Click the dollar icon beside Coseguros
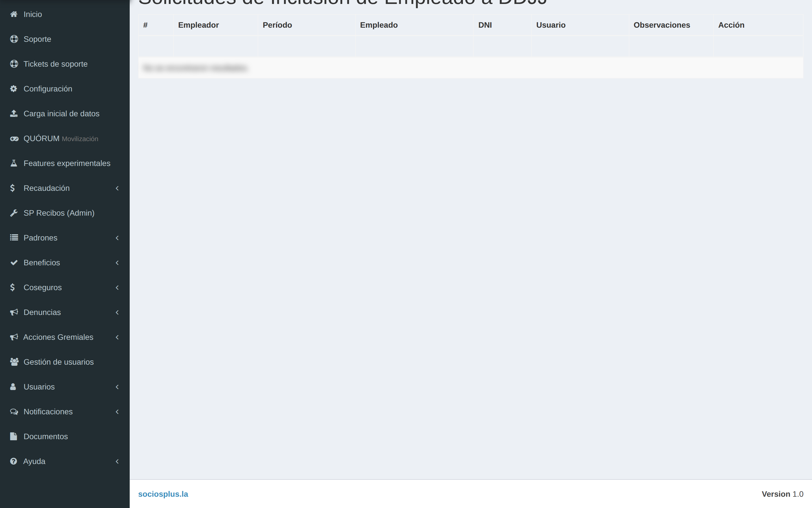Image resolution: width=812 pixels, height=508 pixels. (x=12, y=288)
